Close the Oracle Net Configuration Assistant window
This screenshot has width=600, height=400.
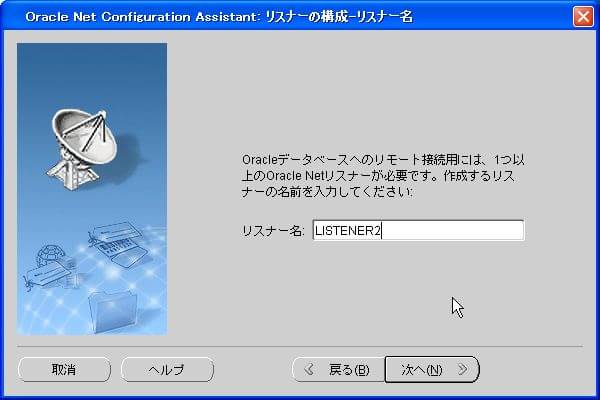(583, 16)
